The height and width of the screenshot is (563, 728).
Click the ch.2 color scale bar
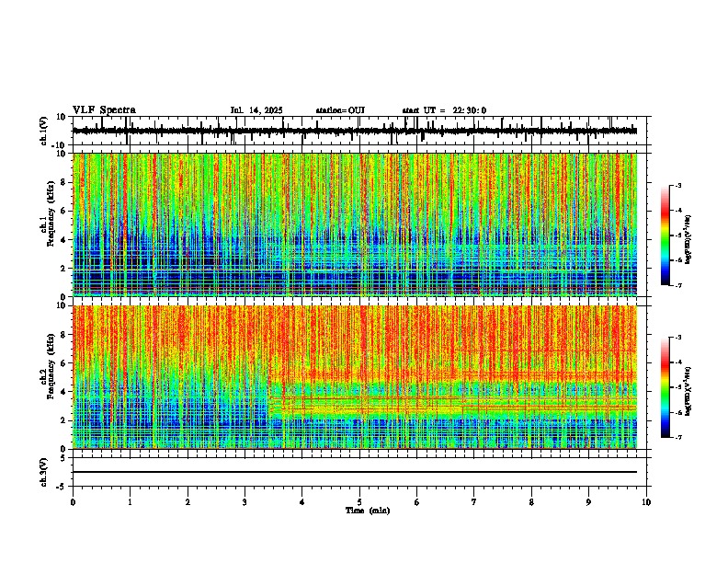[665, 387]
